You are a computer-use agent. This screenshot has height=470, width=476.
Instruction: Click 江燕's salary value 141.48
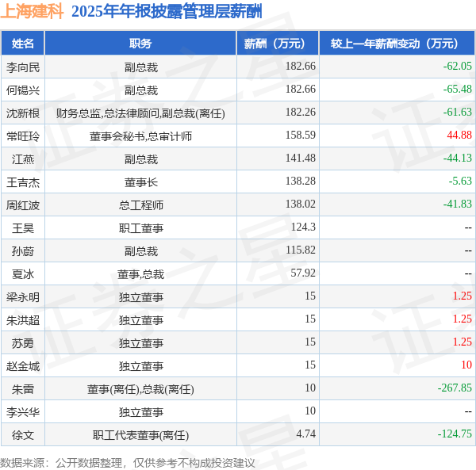301,158
